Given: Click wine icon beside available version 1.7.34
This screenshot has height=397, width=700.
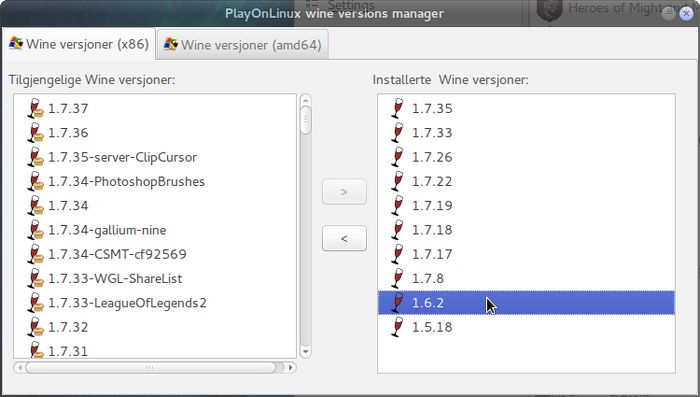Looking at the screenshot, I should point(36,205).
